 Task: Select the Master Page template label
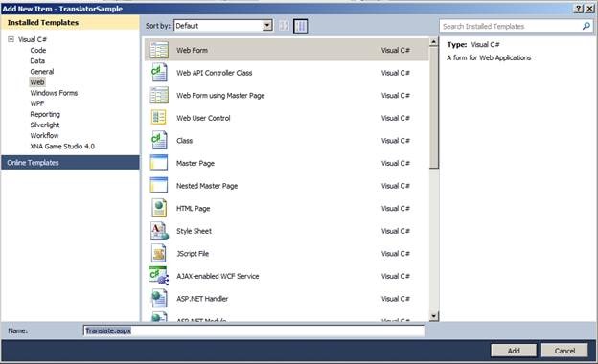tap(195, 163)
